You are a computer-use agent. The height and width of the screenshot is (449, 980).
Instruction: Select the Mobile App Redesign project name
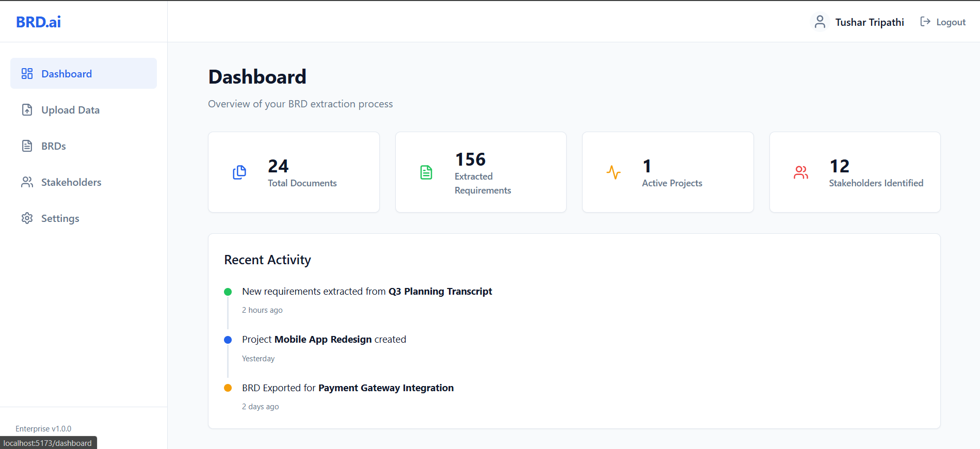point(323,340)
